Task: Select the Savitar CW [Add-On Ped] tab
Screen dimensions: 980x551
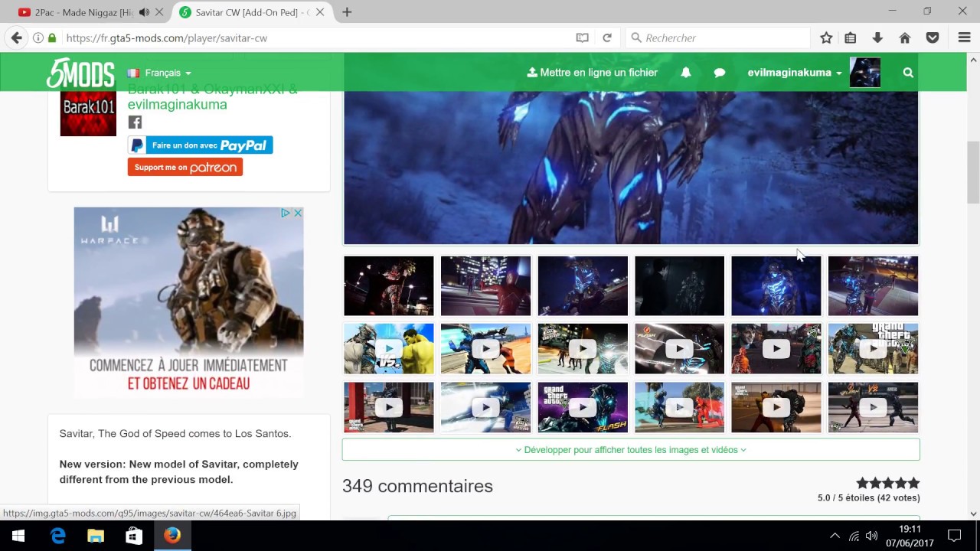Action: [x=252, y=12]
